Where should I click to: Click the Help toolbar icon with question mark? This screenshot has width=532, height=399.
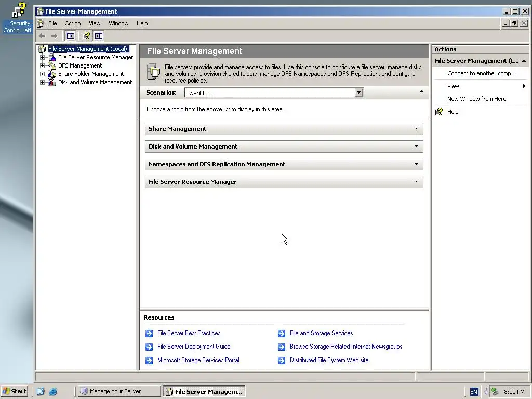(86, 36)
